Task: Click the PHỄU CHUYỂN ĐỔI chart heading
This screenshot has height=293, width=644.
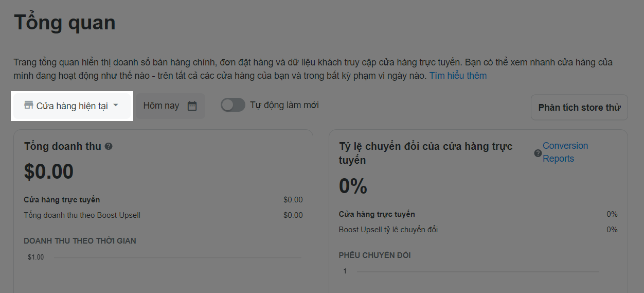Action: click(375, 255)
